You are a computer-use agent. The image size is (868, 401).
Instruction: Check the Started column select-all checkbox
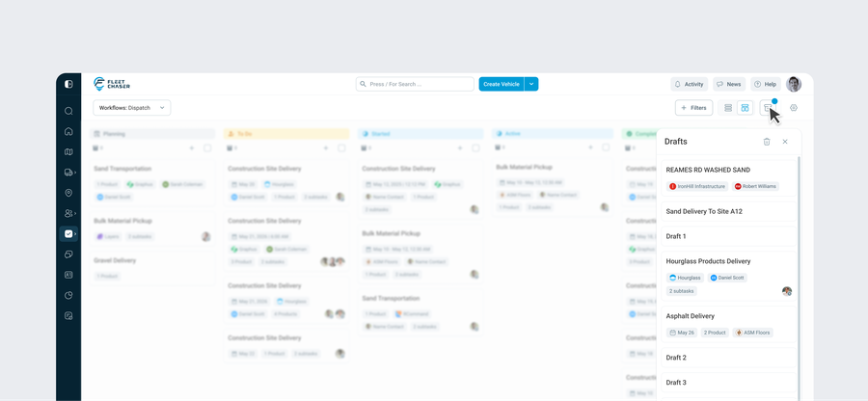click(x=476, y=148)
